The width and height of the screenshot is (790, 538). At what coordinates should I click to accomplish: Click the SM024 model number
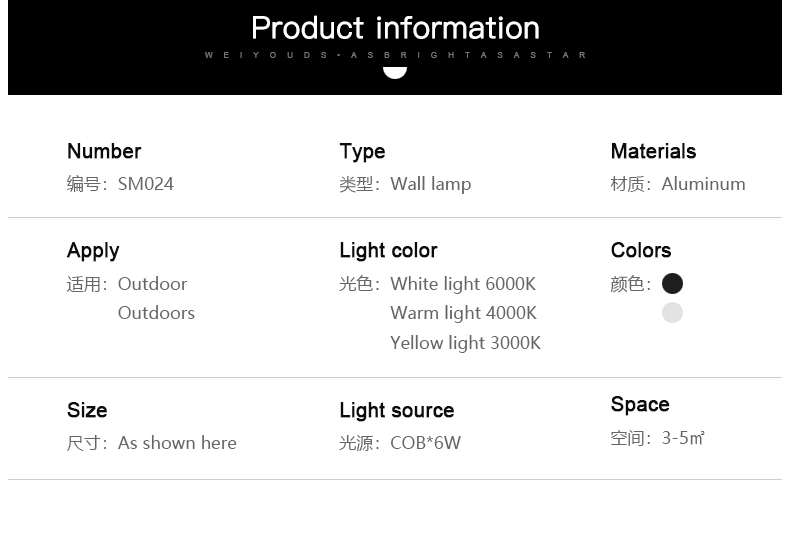[146, 184]
